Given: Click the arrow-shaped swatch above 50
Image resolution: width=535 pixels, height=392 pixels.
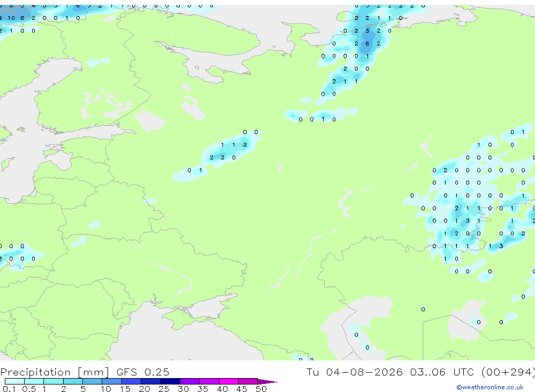Looking at the screenshot, I should [267, 381].
